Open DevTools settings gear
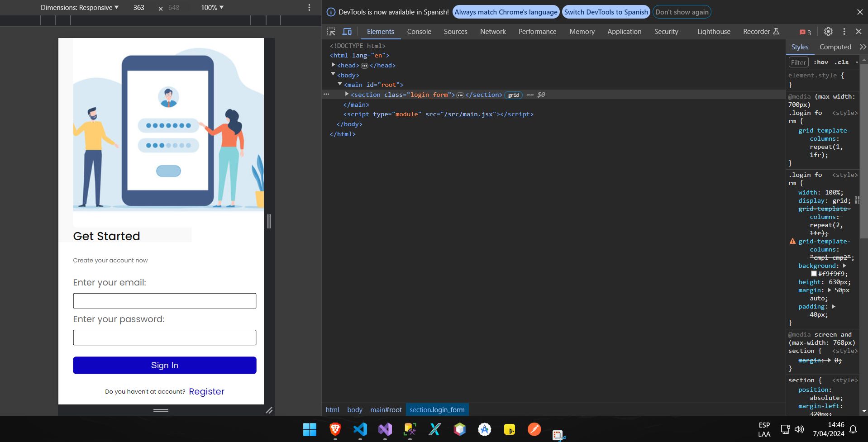Screen dimensions: 868x442 [828, 32]
